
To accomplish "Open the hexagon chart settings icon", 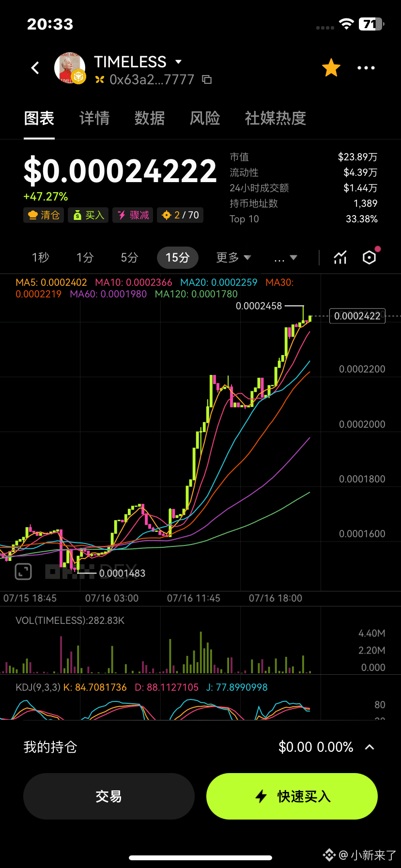I will point(370,258).
